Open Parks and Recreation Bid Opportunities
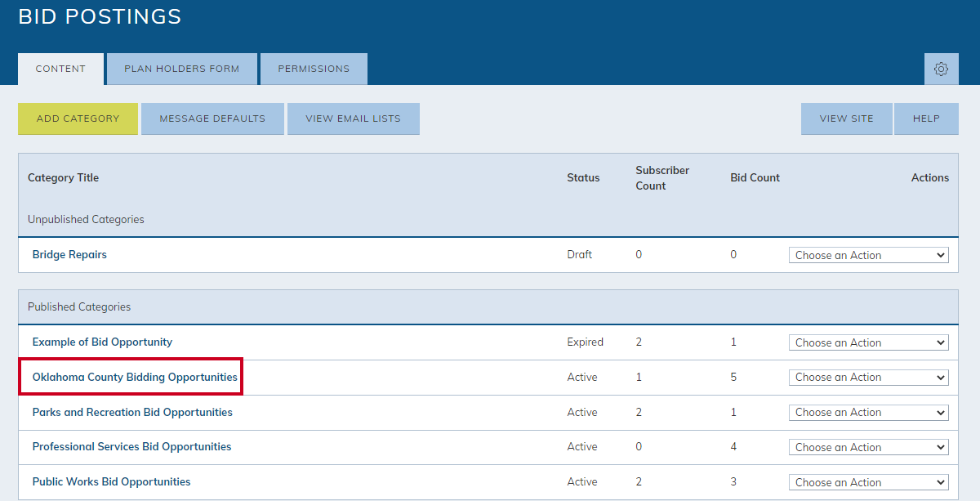The height and width of the screenshot is (501, 980). [132, 413]
